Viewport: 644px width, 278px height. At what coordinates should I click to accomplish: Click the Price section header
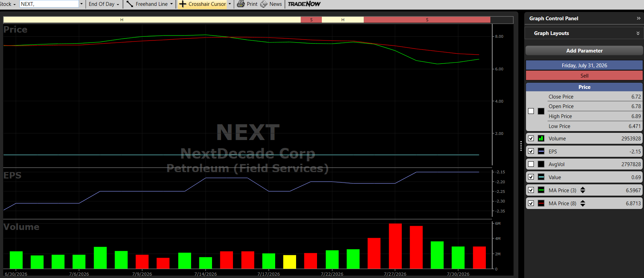584,87
